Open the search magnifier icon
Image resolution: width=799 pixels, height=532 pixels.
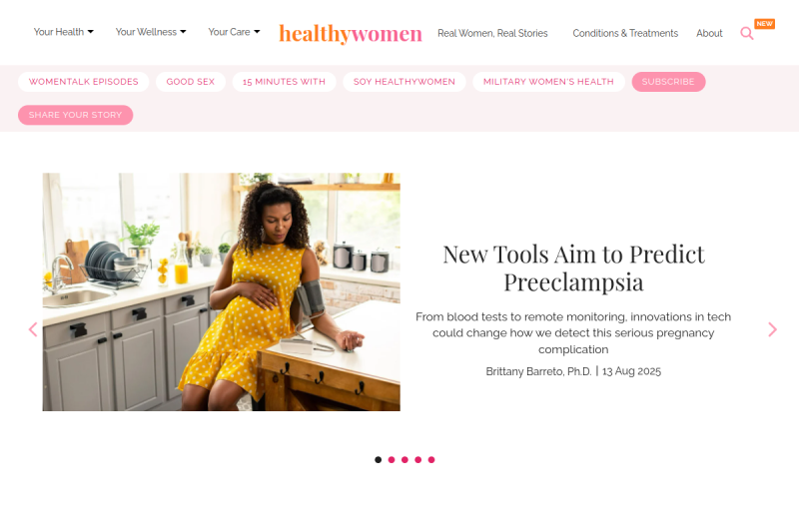point(746,34)
